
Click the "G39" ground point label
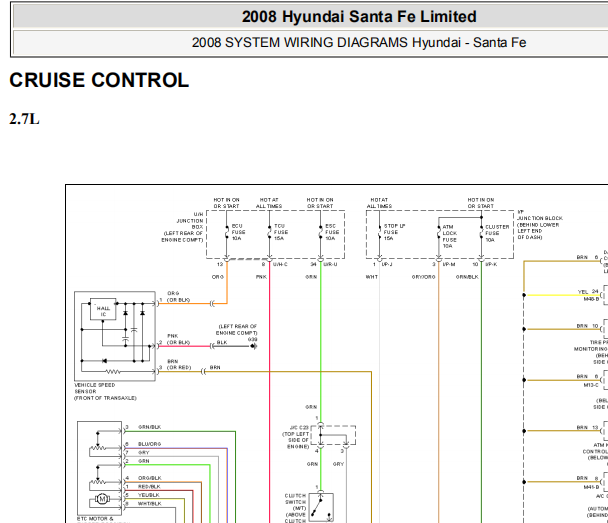click(252, 339)
